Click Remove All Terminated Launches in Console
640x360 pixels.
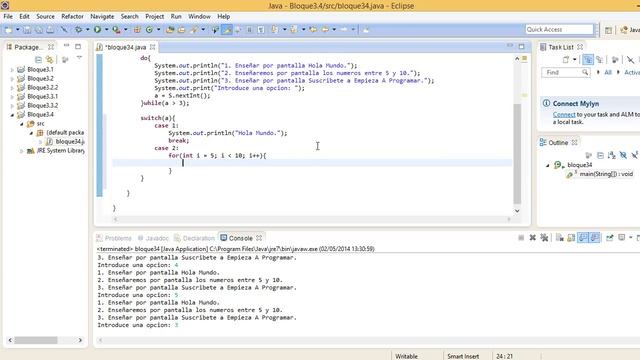coord(544,238)
